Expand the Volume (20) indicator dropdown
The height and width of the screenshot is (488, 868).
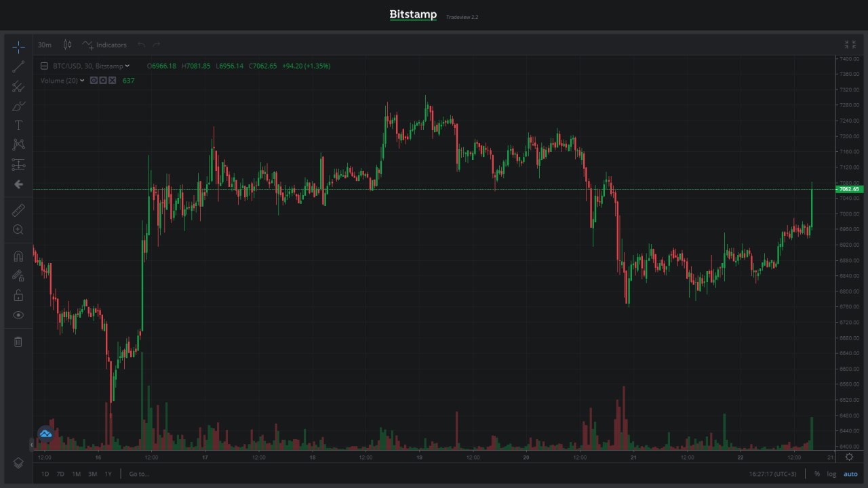[x=82, y=81]
